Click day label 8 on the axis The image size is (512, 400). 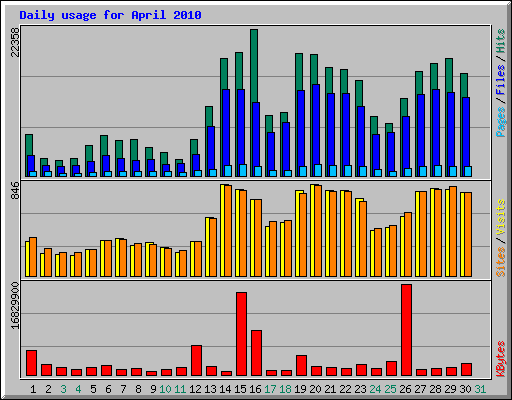[x=138, y=389]
